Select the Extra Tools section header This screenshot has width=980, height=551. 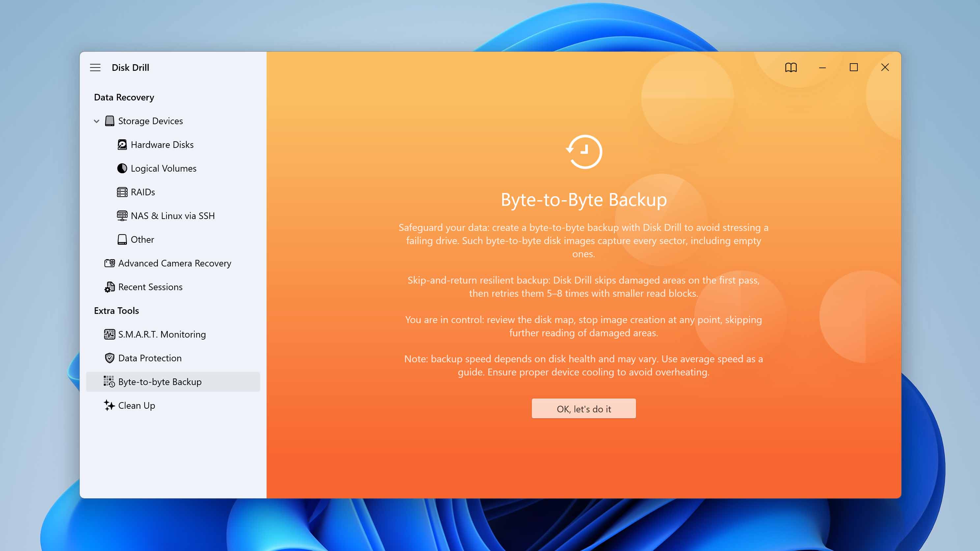click(116, 310)
